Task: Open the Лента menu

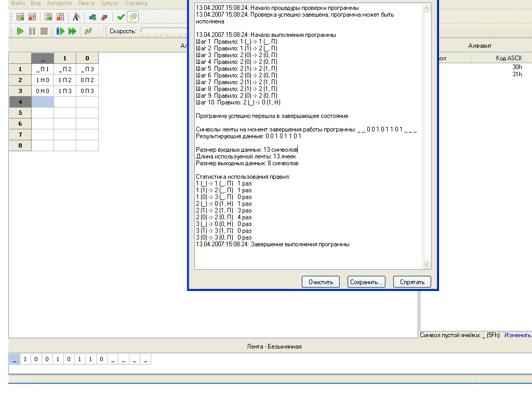Action: (86, 3)
